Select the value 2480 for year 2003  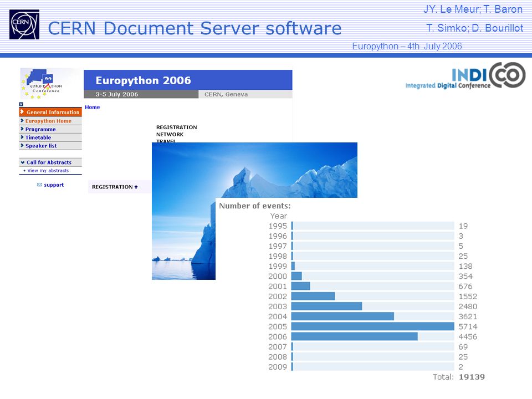point(468,306)
